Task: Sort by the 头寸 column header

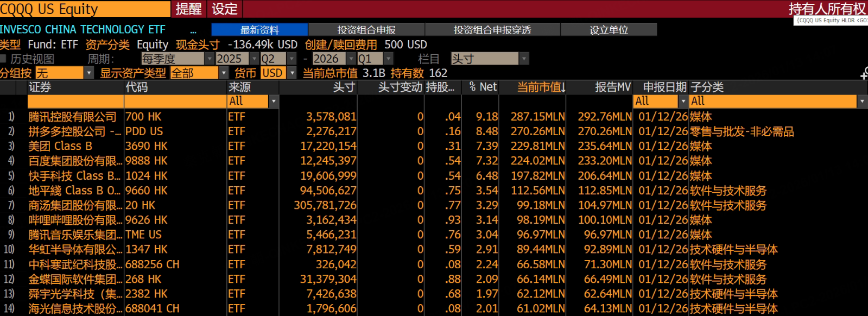Action: point(344,87)
